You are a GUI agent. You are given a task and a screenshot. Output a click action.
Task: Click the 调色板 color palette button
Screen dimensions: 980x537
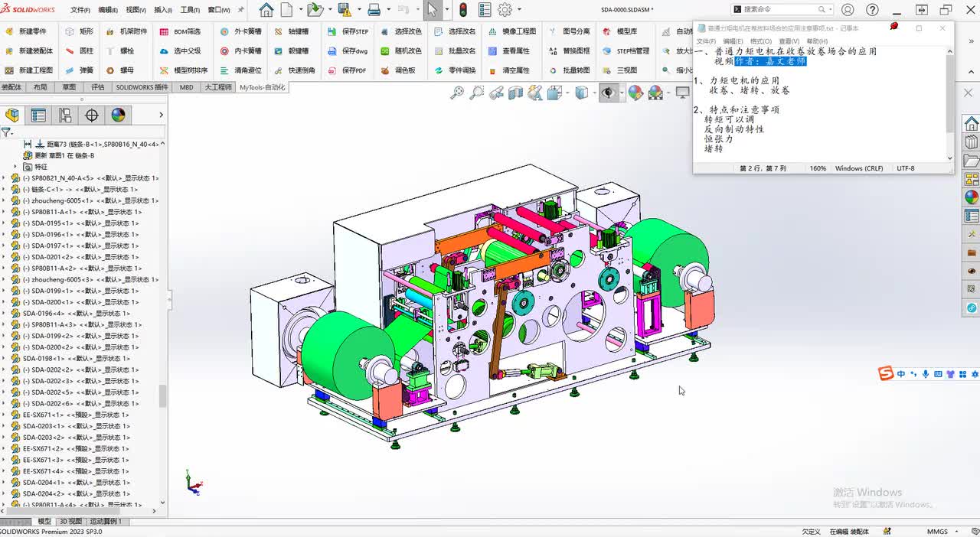tap(397, 70)
